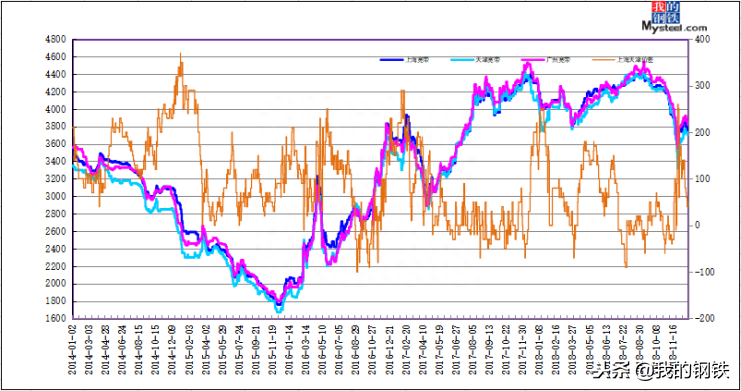Click date label 2014-08-15
Image resolution: width=741 pixels, height=391 pixels.
pos(139,349)
